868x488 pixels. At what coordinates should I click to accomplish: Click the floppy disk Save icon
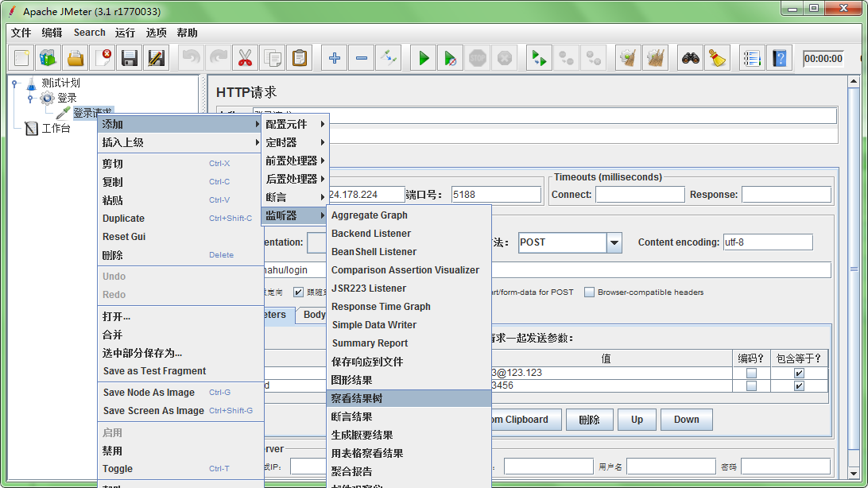tap(129, 58)
